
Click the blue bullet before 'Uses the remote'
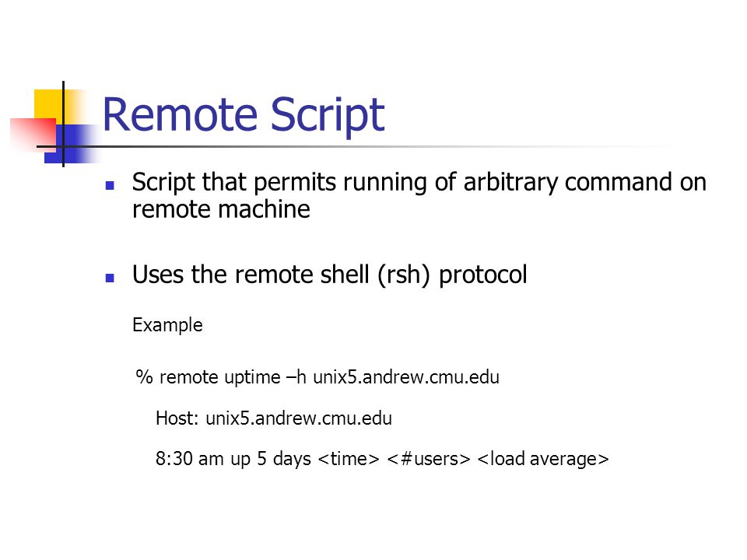(110, 278)
